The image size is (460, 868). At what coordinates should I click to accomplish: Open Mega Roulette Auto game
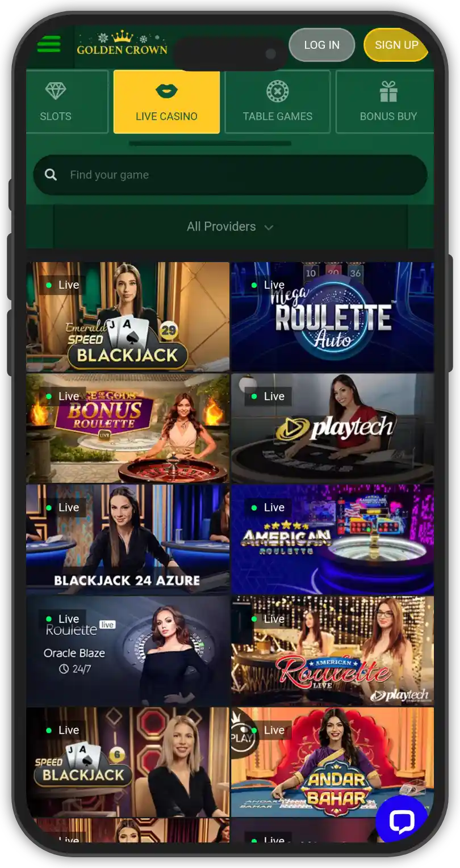[333, 317]
